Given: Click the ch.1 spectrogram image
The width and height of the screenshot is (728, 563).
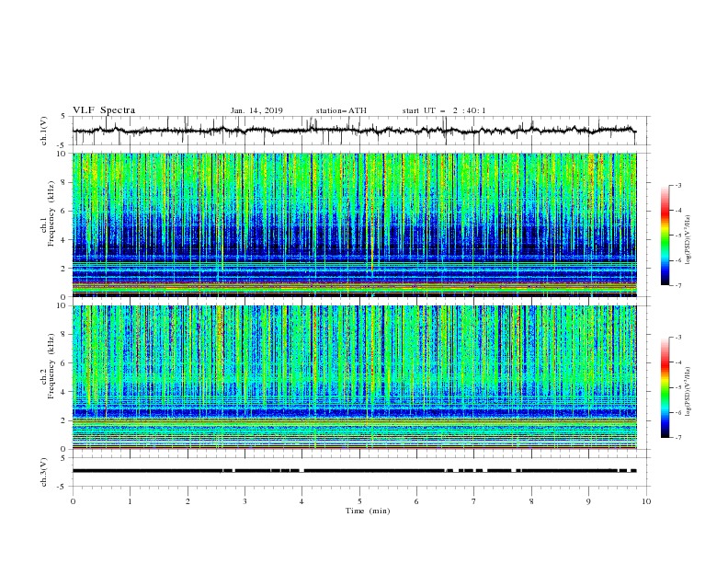Looking at the screenshot, I should pyautogui.click(x=354, y=224).
